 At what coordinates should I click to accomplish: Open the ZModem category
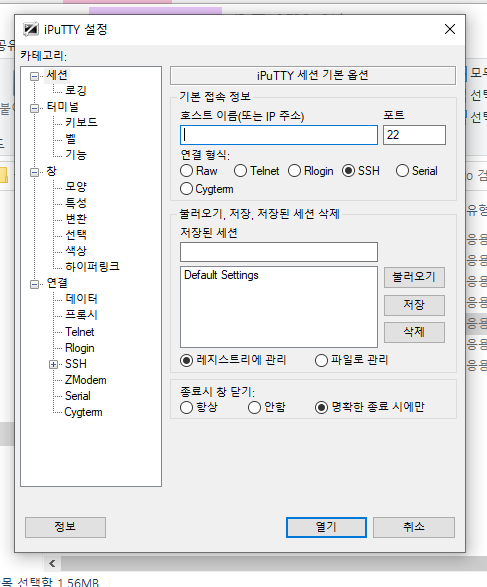point(85,380)
